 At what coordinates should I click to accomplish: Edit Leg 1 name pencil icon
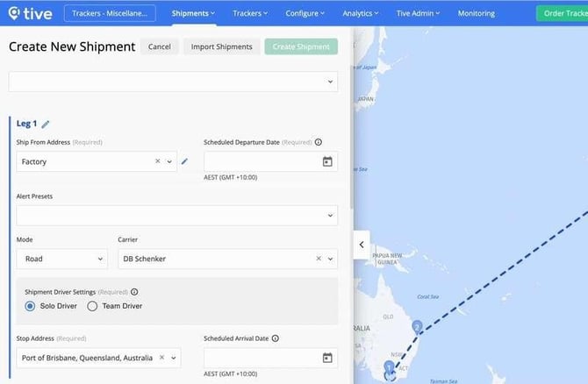coord(46,124)
